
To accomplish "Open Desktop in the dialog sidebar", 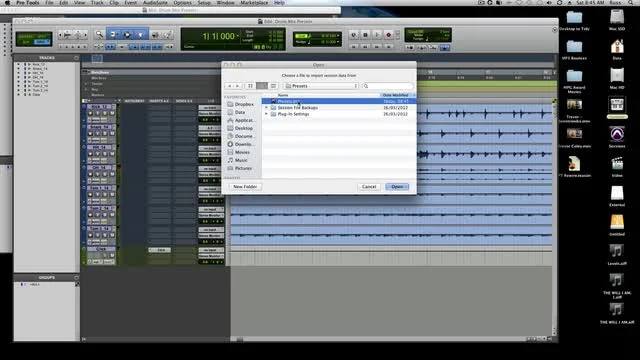I will click(241, 128).
